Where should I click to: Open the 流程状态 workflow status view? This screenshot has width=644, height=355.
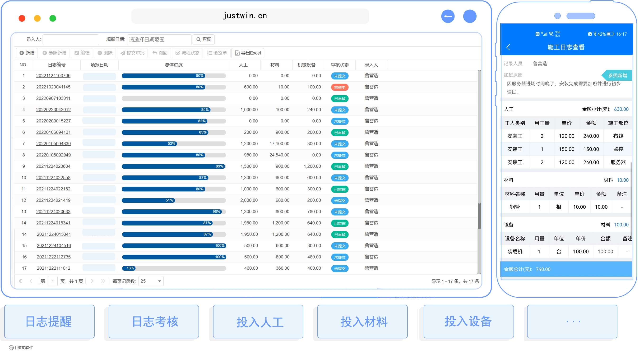(187, 53)
